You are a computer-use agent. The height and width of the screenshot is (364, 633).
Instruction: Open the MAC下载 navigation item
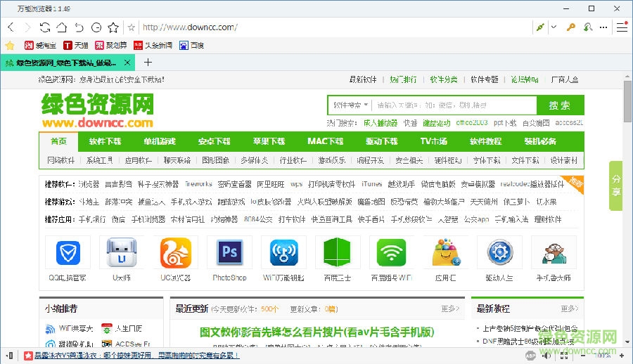[x=326, y=141]
